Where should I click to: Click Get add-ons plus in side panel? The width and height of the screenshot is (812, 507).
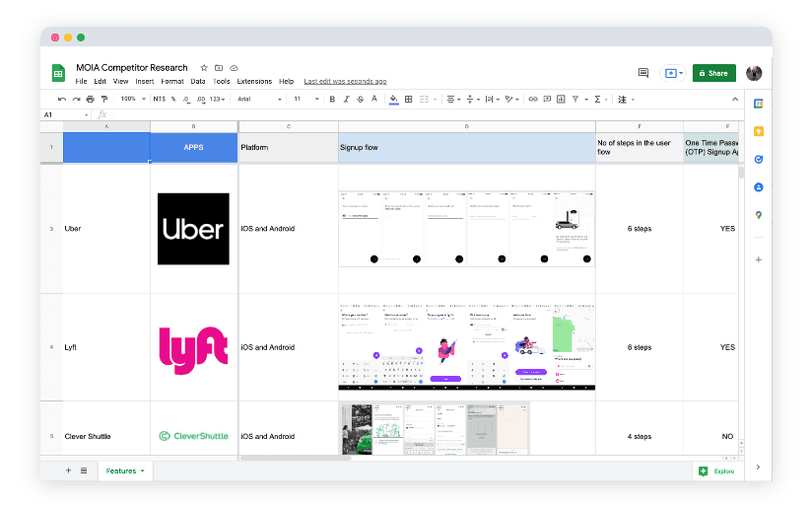(x=758, y=259)
